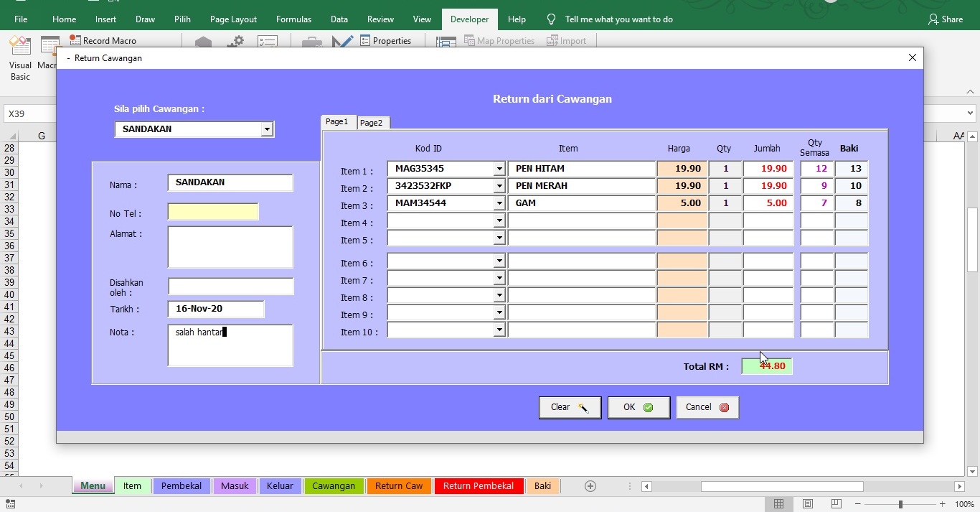The height and width of the screenshot is (512, 980).
Task: Expand Kod ID dropdown for Item 3
Action: 499,203
